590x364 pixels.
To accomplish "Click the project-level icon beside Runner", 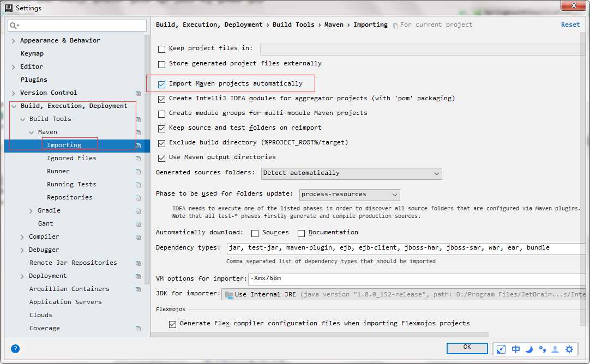I will point(138,172).
